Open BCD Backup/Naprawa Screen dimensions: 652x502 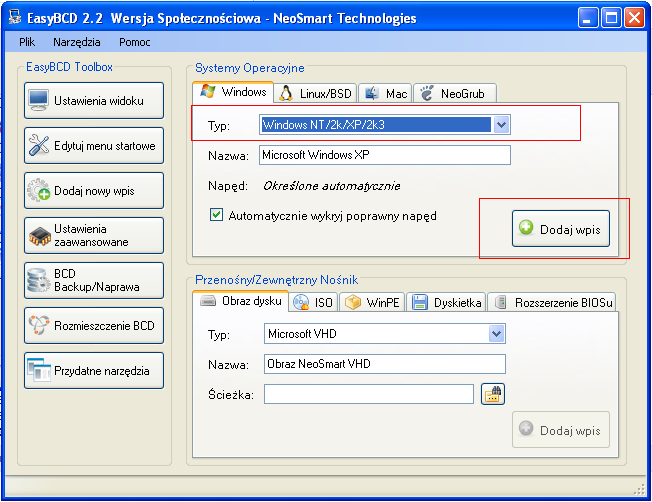(94, 280)
